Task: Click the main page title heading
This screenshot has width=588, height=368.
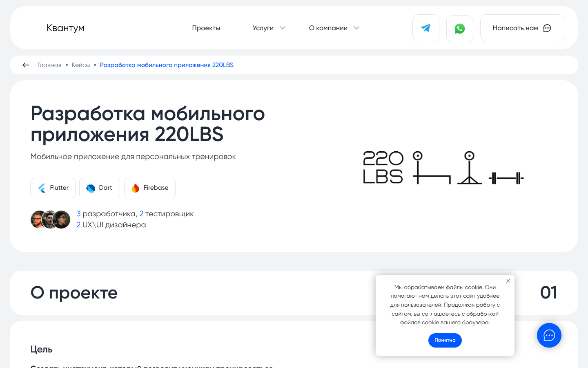Action: pyautogui.click(x=148, y=124)
